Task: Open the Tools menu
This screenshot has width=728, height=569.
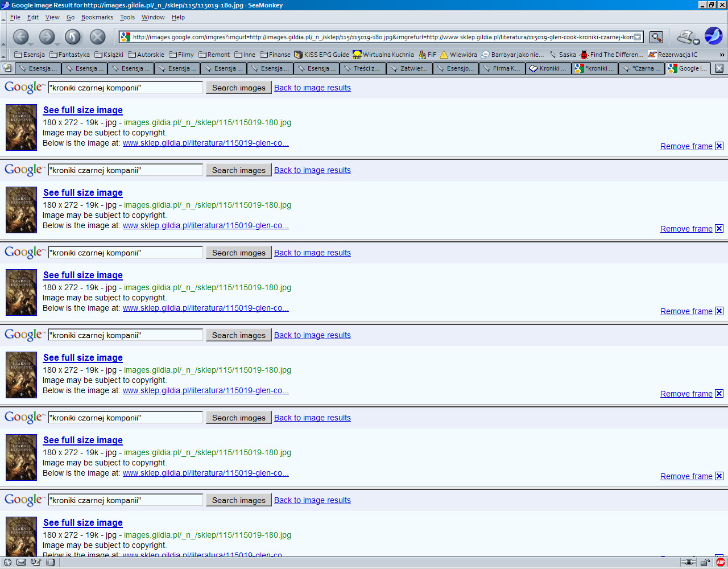Action: [x=127, y=17]
